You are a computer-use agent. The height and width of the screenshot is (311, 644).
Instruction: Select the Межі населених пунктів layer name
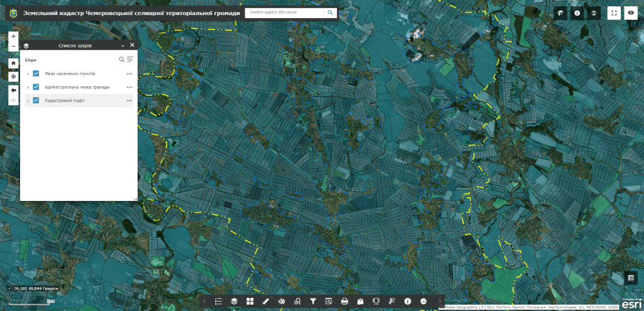(70, 74)
